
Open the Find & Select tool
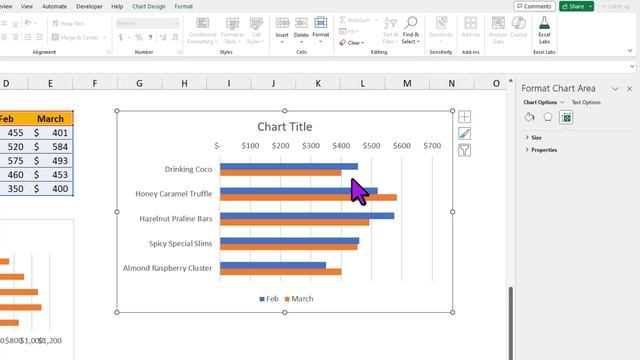pos(410,30)
